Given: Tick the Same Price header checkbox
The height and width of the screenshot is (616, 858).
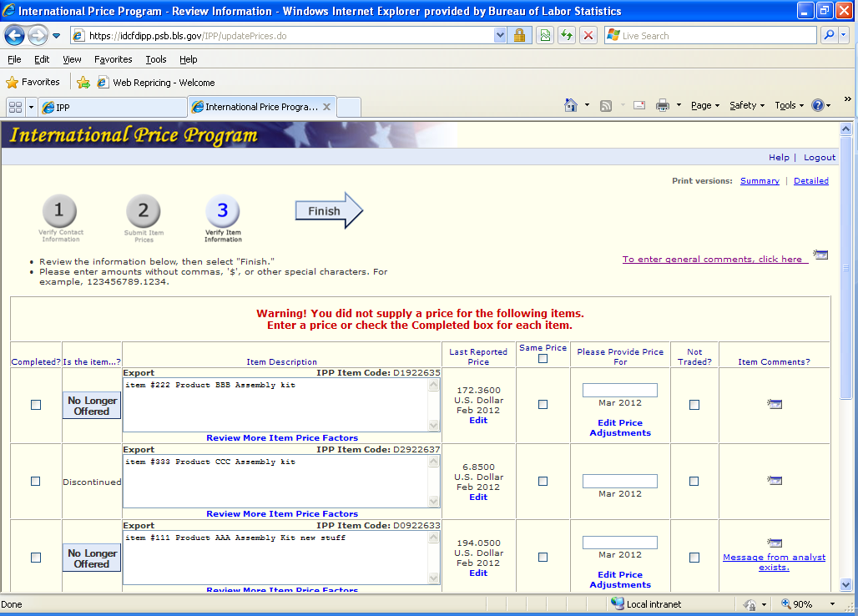Looking at the screenshot, I should click(543, 359).
